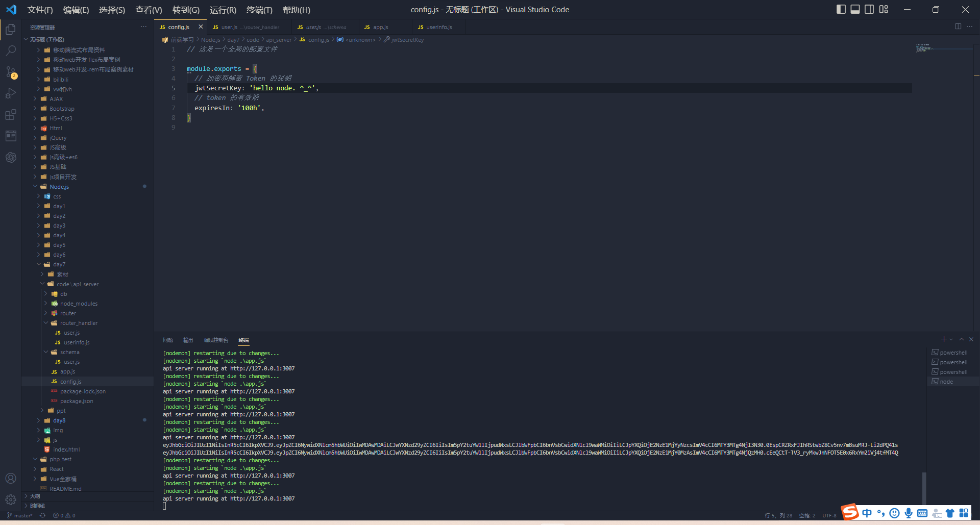Open package.json in the explorer
The height and width of the screenshot is (525, 980).
pos(77,401)
